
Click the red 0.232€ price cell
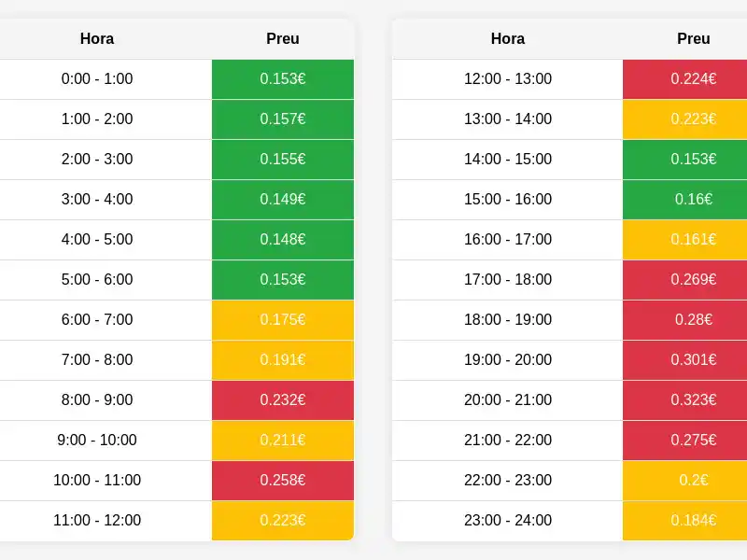pos(283,399)
